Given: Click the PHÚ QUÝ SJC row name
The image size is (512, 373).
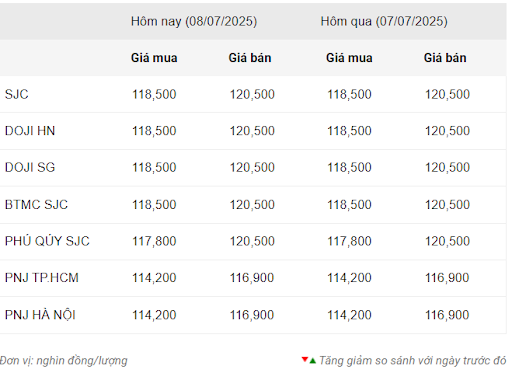Looking at the screenshot, I should [x=47, y=241].
